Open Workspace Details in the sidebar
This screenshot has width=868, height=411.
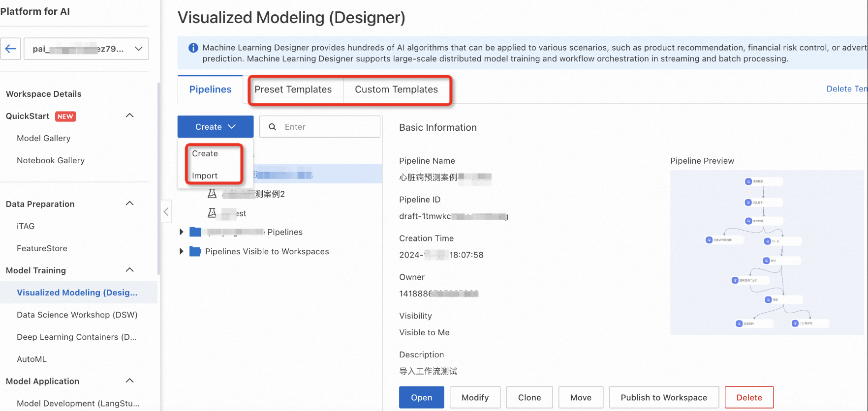pyautogui.click(x=44, y=94)
